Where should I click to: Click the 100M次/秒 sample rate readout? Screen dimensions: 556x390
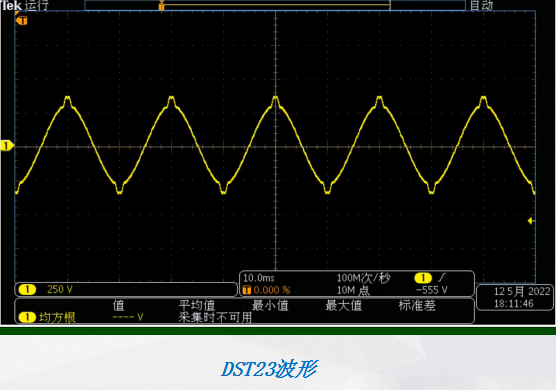363,278
